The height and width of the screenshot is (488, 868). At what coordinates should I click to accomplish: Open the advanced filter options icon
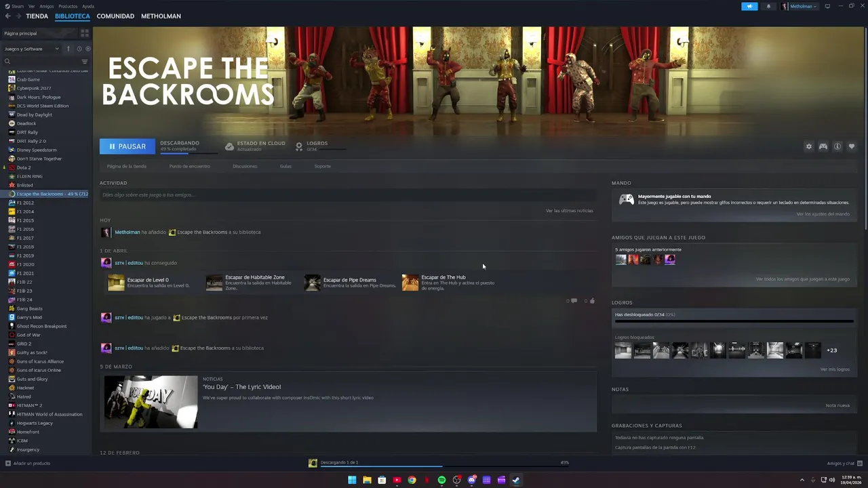pos(85,62)
